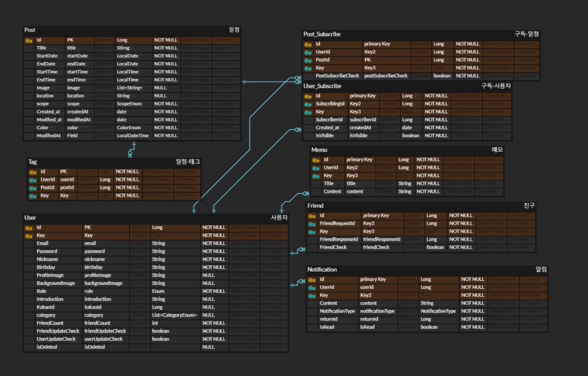Click the 'Content' column name in Memo table

332,192
